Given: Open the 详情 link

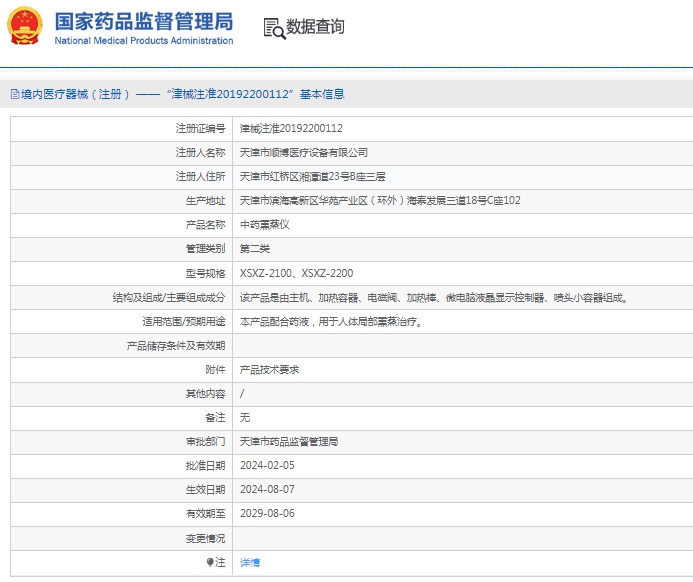Looking at the screenshot, I should (250, 563).
